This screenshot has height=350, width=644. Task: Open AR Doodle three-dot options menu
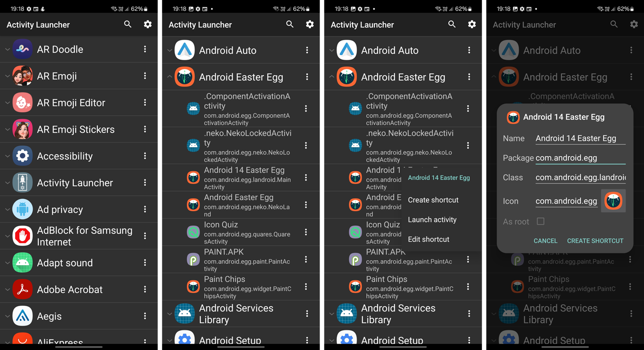click(x=145, y=49)
